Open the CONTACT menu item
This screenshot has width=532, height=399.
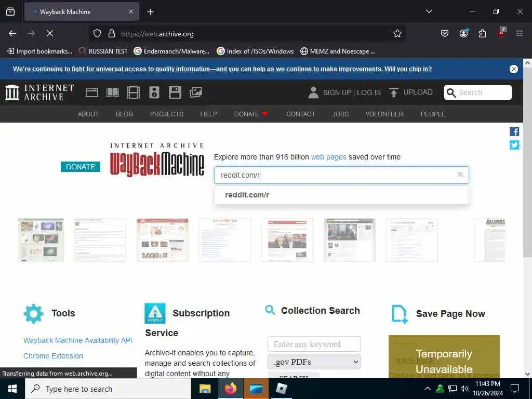(301, 114)
